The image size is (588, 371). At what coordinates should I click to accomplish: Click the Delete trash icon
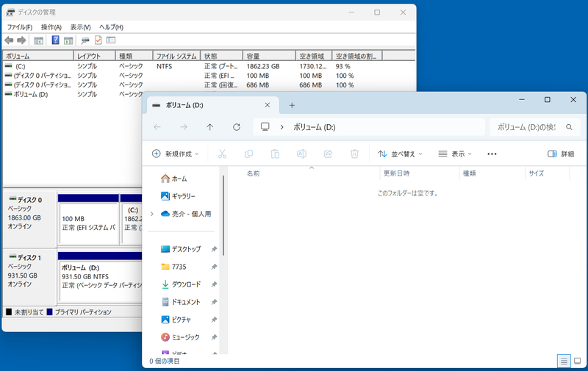pos(354,154)
